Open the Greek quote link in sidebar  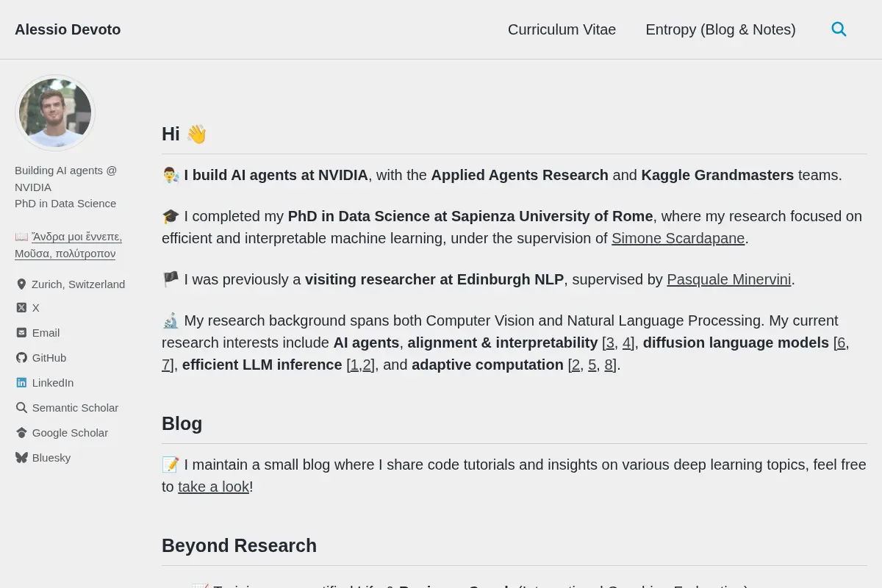pyautogui.click(x=68, y=245)
